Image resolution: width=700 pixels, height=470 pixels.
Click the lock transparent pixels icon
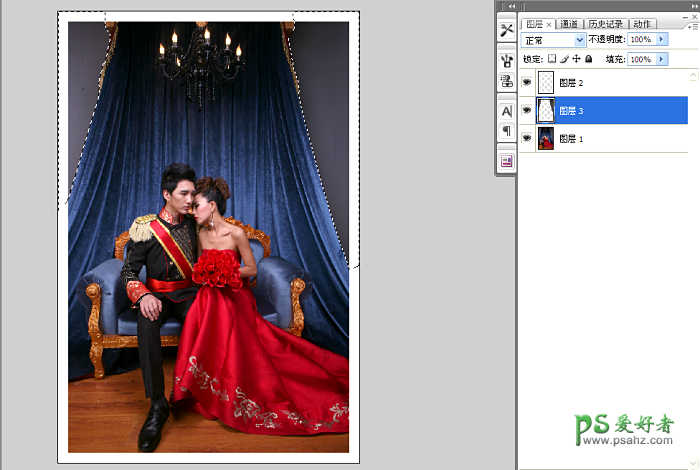coord(553,60)
